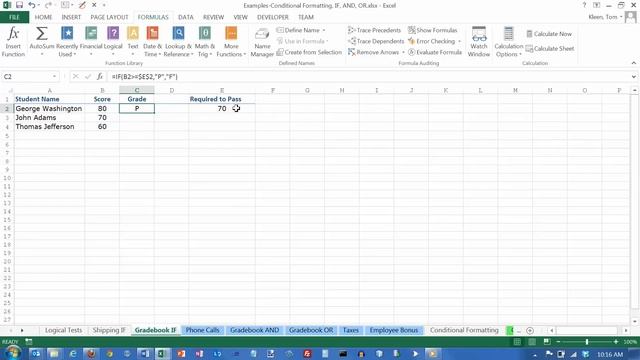Image resolution: width=640 pixels, height=360 pixels.
Task: Open the Use in Formula dropdown
Action: [302, 41]
